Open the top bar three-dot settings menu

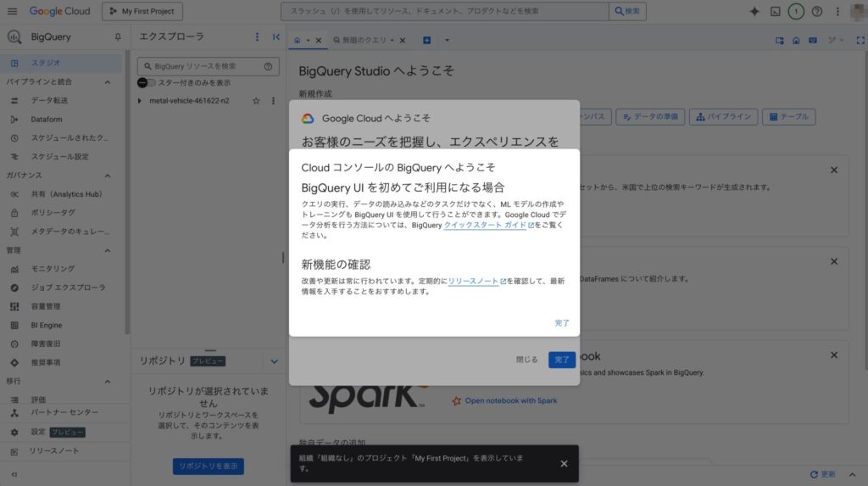(837, 11)
